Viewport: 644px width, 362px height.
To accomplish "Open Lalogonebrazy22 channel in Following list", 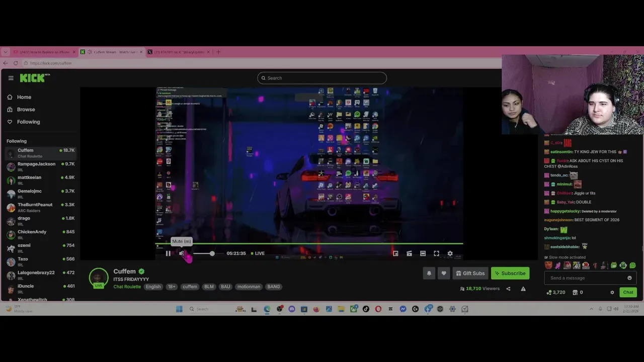I will [40, 275].
